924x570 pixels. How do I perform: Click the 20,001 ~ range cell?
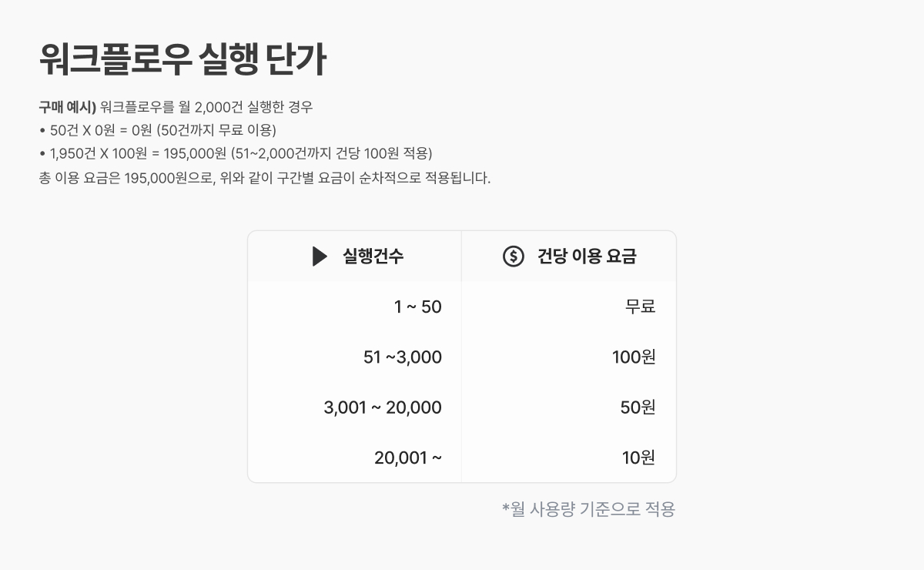coord(408,458)
